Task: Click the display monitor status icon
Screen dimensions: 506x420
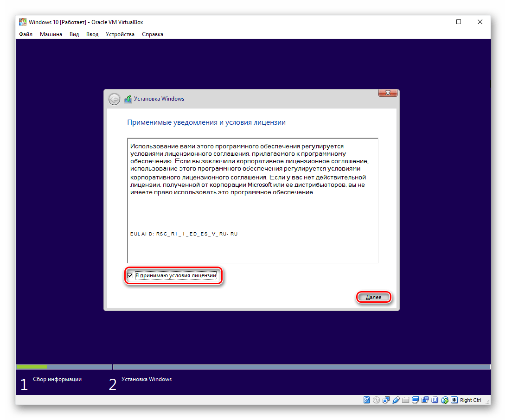Action: point(415,400)
